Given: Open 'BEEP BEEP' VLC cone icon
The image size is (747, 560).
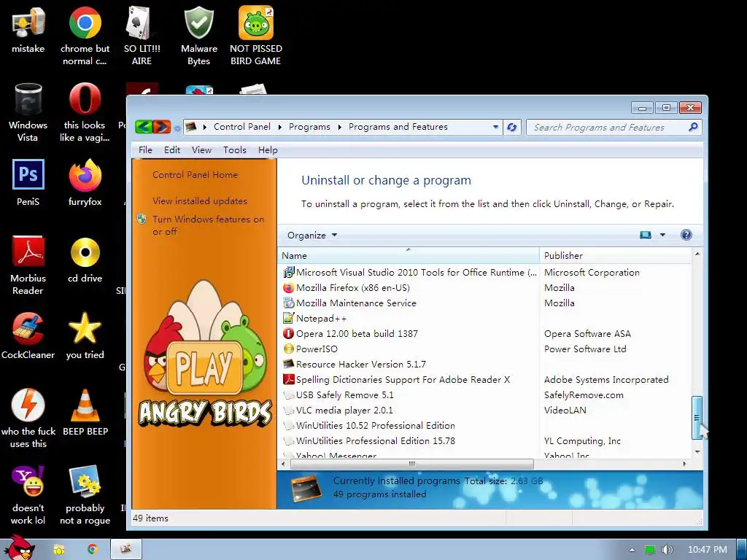Looking at the screenshot, I should pos(85,413).
